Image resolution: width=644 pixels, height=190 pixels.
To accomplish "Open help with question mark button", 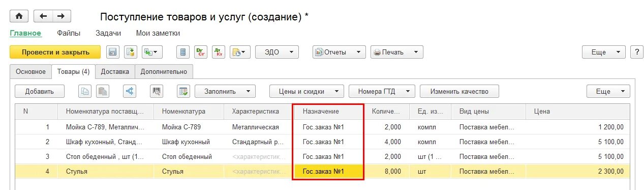I will (637, 52).
